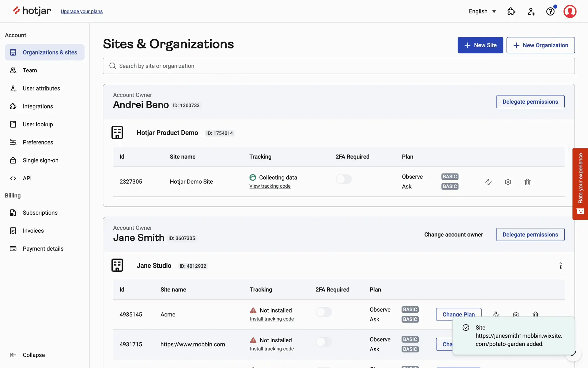Delete the Hotjar Demo Site with trash icon

click(527, 182)
